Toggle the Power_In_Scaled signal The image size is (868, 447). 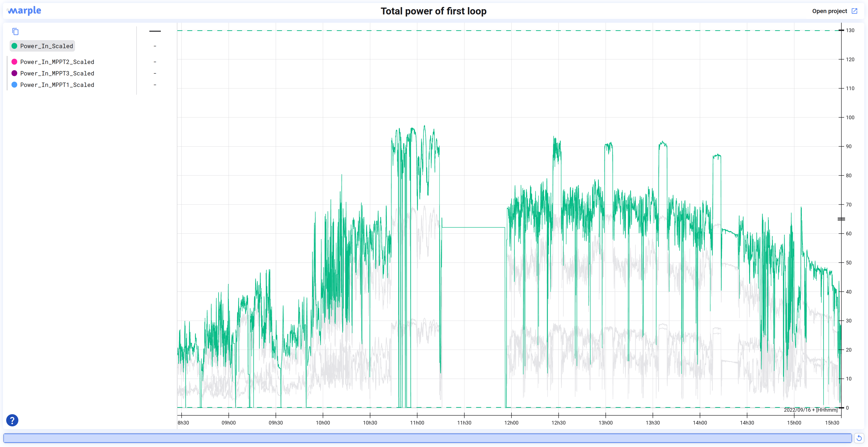[47, 46]
